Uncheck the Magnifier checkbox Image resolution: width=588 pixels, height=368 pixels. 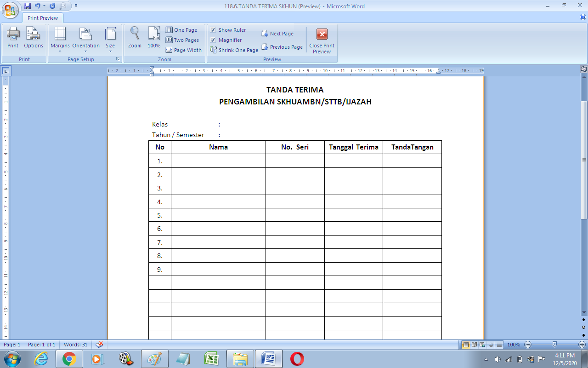tap(213, 40)
